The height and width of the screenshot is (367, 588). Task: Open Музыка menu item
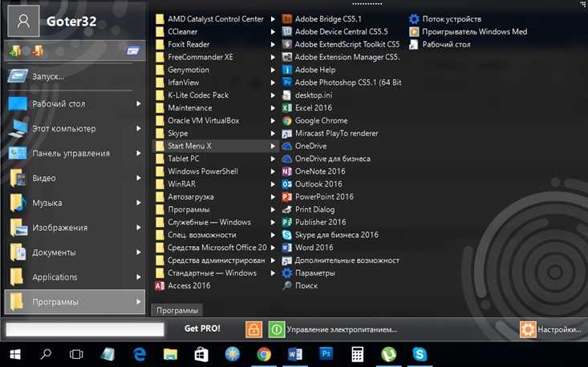tap(75, 203)
